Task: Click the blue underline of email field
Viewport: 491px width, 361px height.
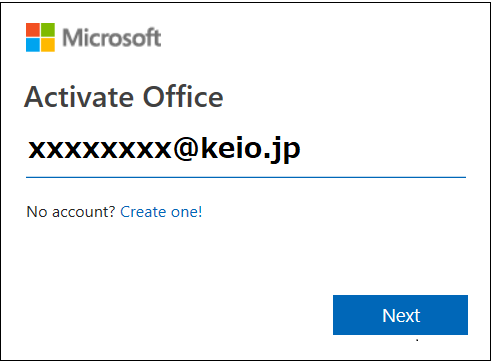Action: pyautogui.click(x=246, y=177)
